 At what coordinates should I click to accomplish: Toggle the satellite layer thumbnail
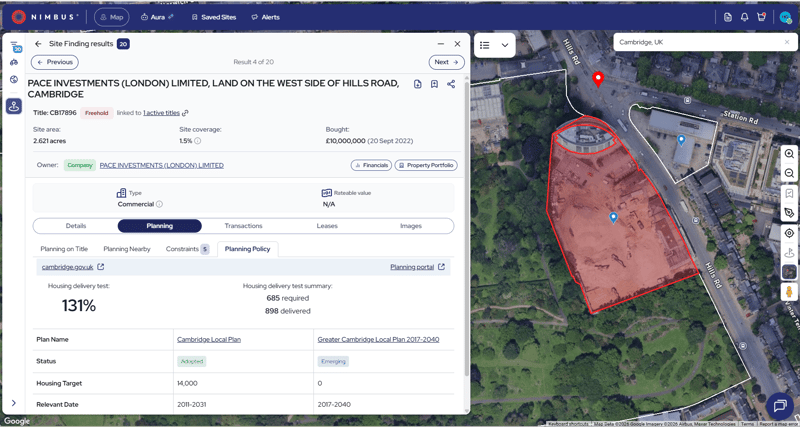(789, 272)
